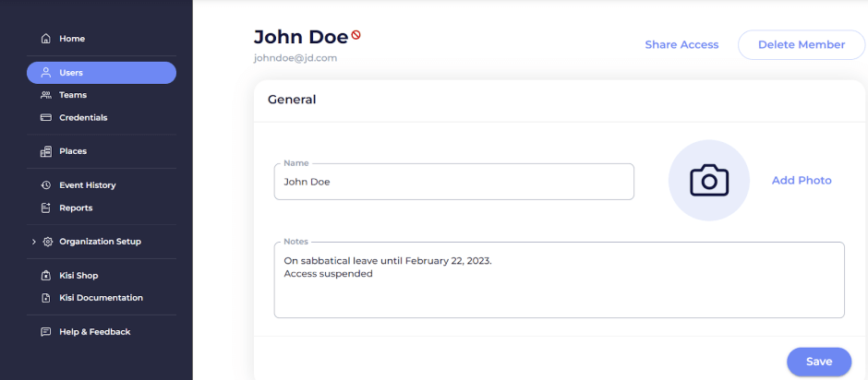Viewport: 868px width, 380px height.
Task: Open the Event History menu item
Action: pos(102,185)
